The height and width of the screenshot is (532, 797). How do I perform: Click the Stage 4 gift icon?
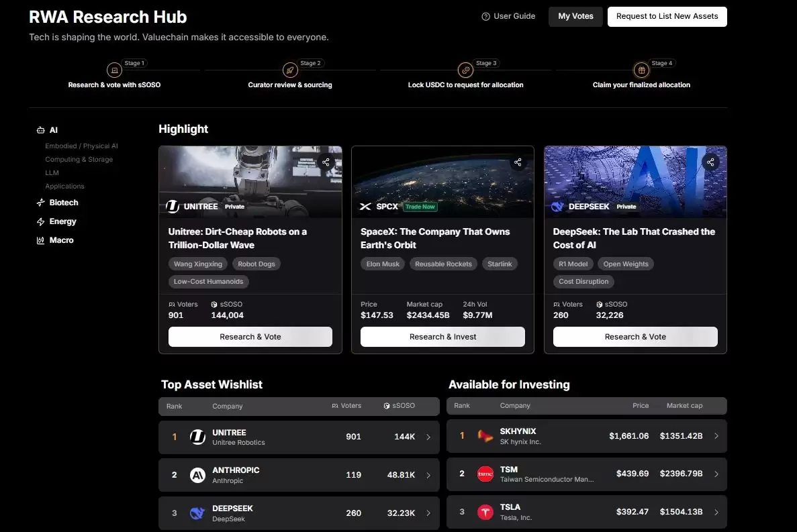(x=641, y=70)
